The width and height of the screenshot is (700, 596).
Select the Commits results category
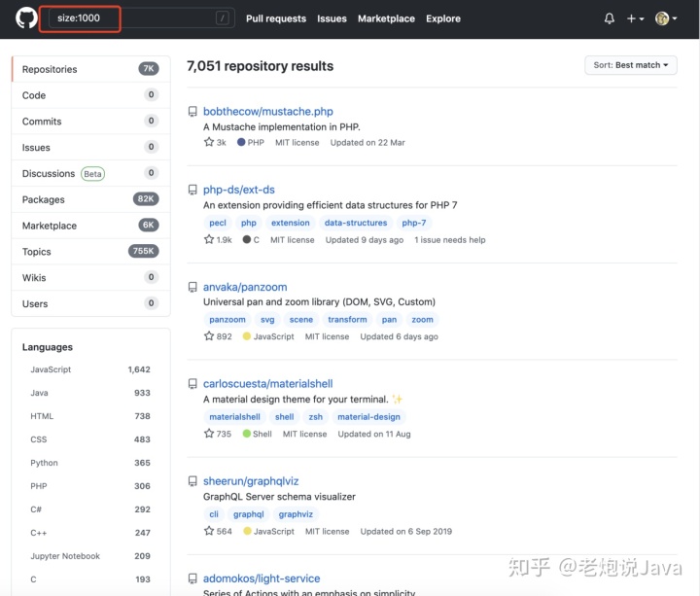pos(90,121)
